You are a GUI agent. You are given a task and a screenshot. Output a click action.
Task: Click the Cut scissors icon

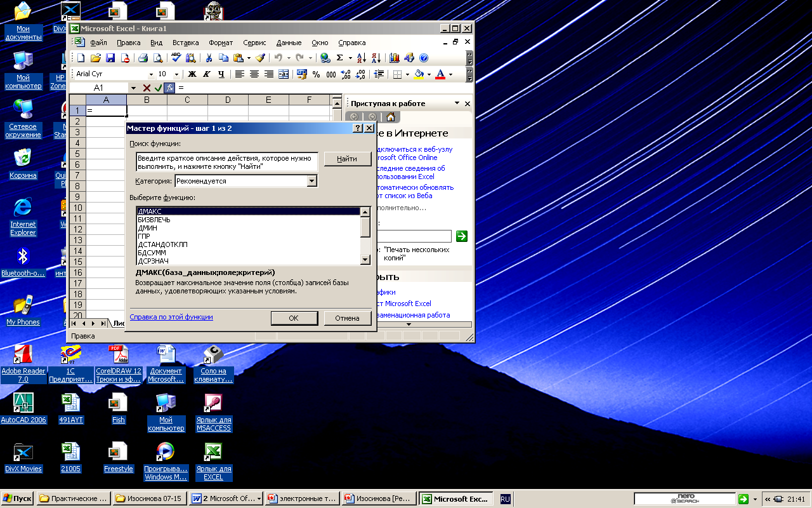pos(208,58)
